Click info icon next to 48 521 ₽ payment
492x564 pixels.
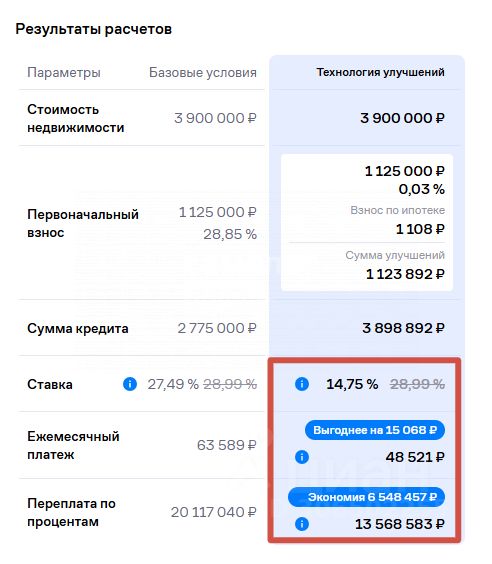click(x=302, y=457)
